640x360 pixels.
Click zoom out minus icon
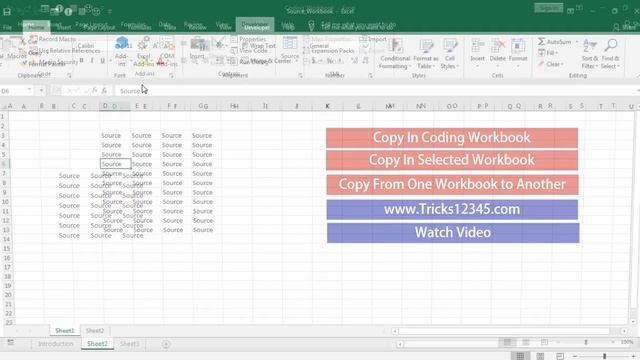[575, 356]
